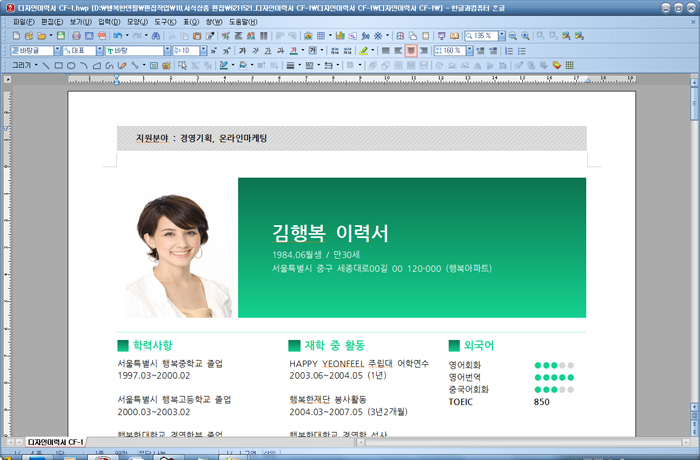Apply line color with pen swatch
This screenshot has height=460, width=700.
224,66
